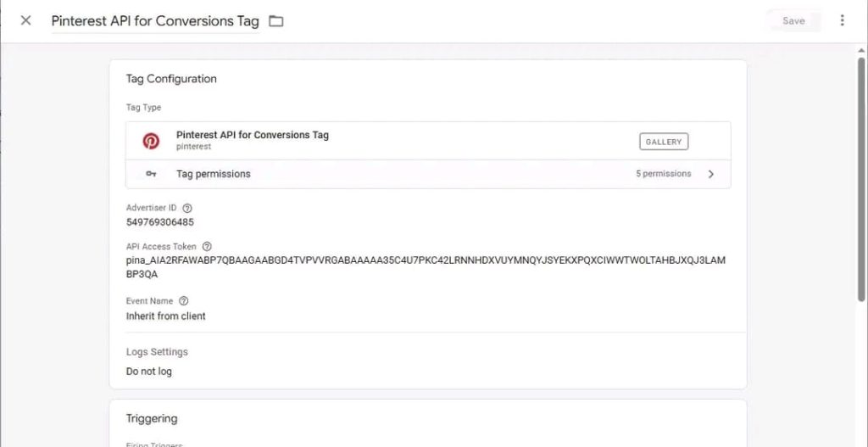This screenshot has height=447, width=868.
Task: Click the 'Do not log' logs setting
Action: pos(149,372)
